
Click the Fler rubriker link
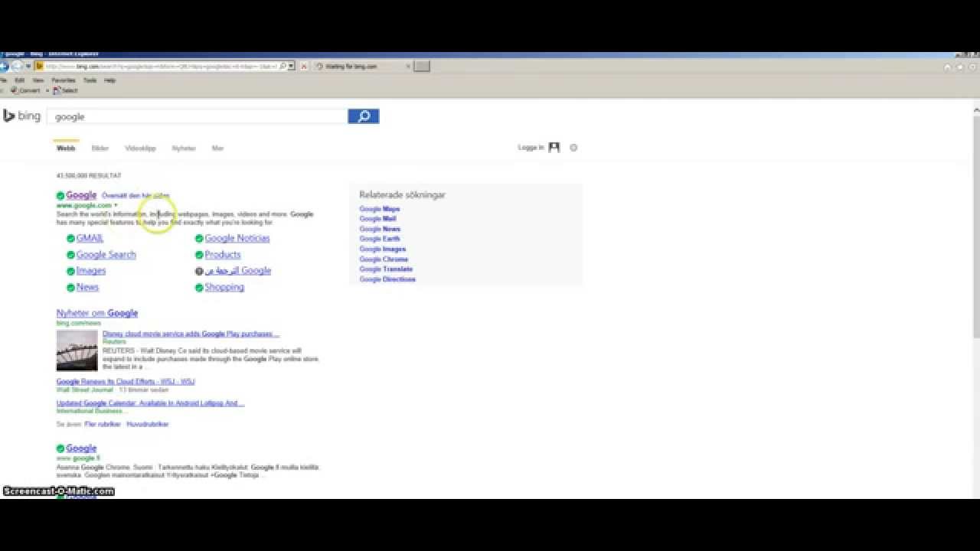pos(103,424)
